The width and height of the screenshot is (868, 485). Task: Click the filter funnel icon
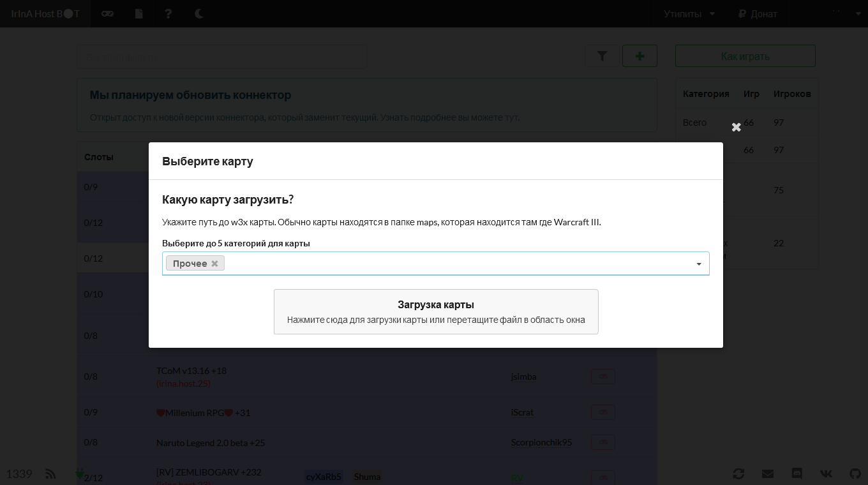(x=602, y=56)
